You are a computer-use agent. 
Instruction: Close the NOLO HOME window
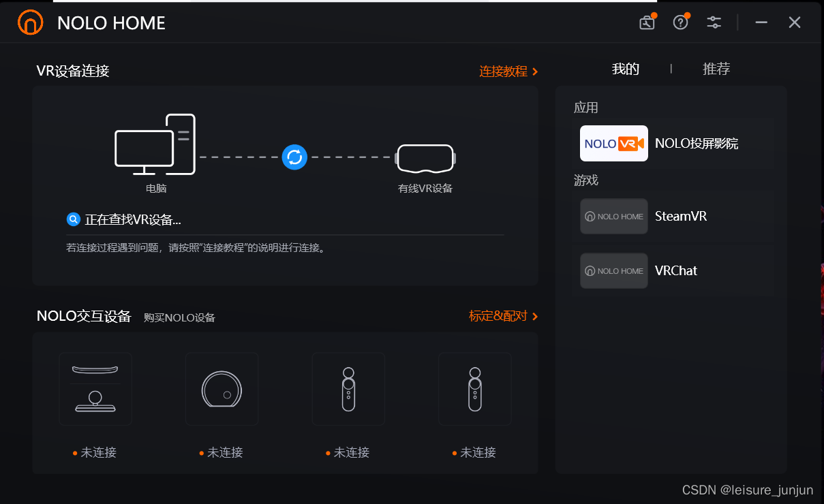click(795, 22)
